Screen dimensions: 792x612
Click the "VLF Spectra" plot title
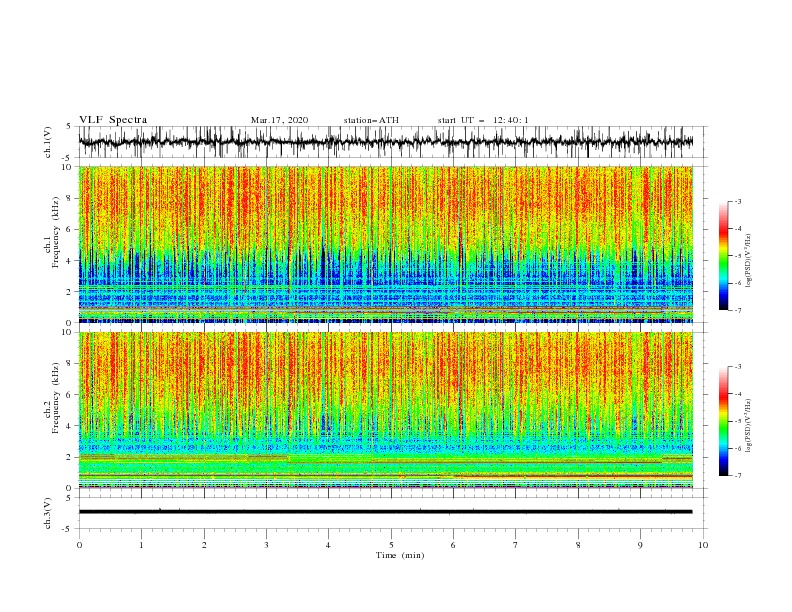(x=113, y=120)
